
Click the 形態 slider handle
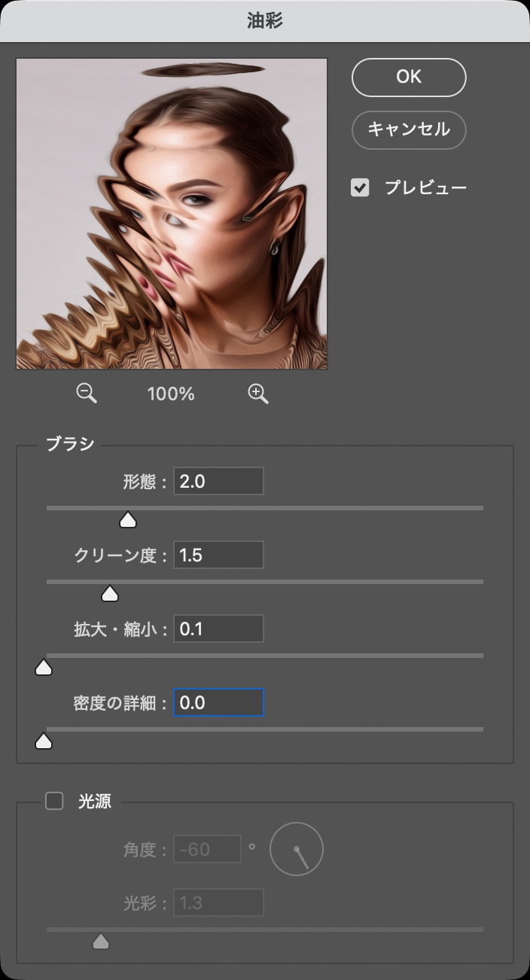(128, 520)
